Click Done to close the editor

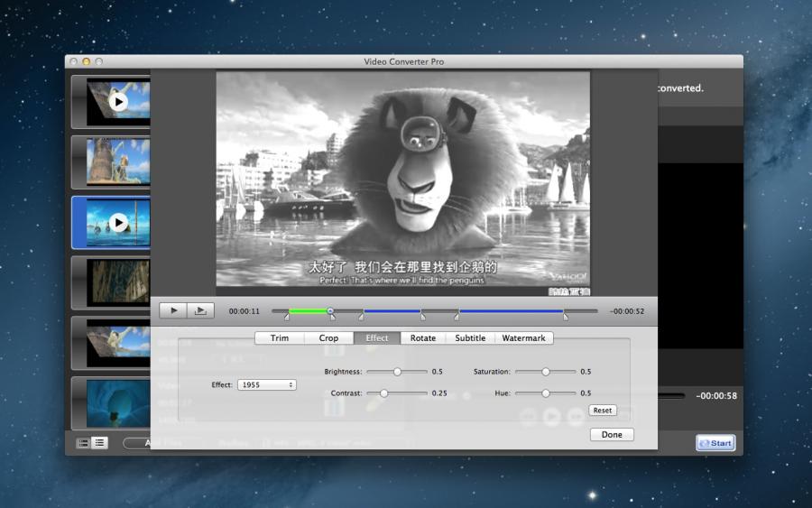point(612,435)
